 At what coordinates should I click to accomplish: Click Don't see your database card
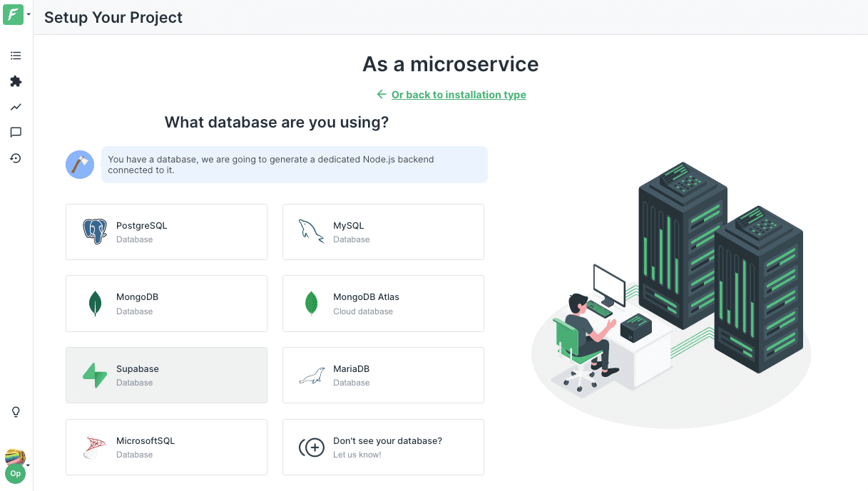[383, 447]
